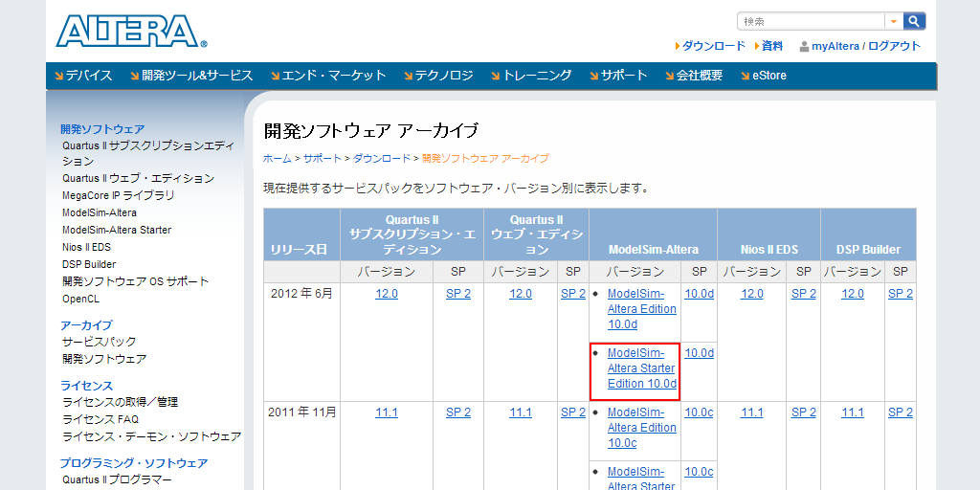The image size is (980, 490).
Task: Open Web Edition SP 2 link, 2012年6月 row
Action: [x=573, y=294]
